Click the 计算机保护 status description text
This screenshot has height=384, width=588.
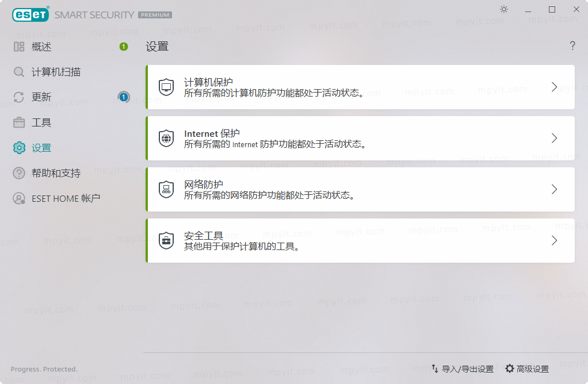pyautogui.click(x=274, y=93)
